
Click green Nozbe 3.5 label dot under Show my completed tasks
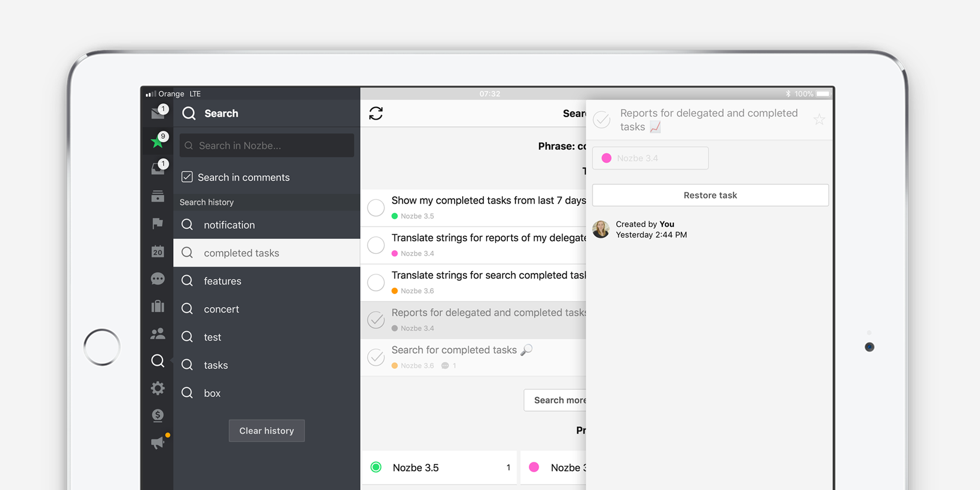point(395,216)
